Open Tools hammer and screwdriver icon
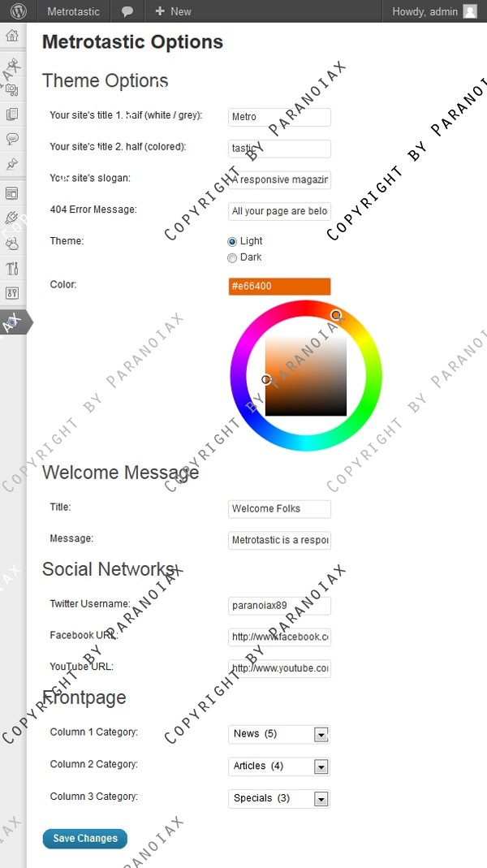The height and width of the screenshot is (868, 487). click(x=12, y=268)
